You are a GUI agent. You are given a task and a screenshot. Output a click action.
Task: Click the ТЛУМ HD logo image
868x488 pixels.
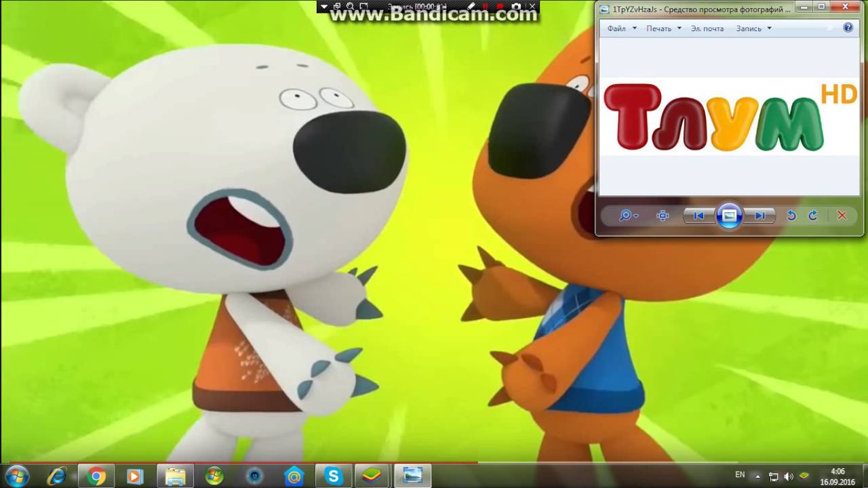730,117
